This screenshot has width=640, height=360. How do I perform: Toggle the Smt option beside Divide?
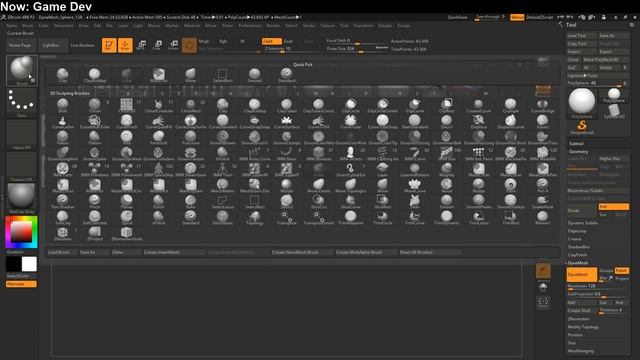point(613,207)
